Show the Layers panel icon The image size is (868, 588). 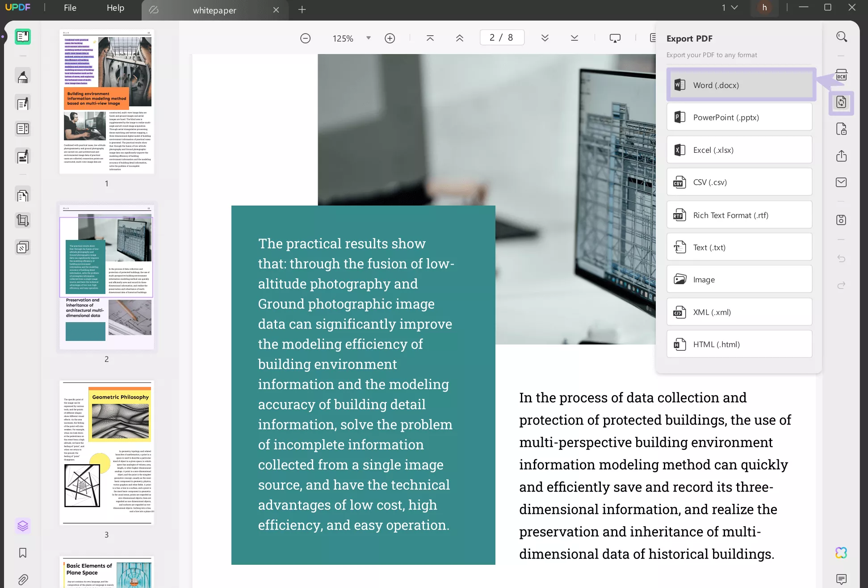[23, 526]
